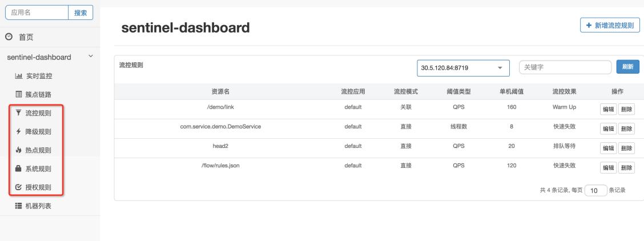The height and width of the screenshot is (241, 644).
Task: Click the 单机阈值 column header
Action: click(x=512, y=91)
